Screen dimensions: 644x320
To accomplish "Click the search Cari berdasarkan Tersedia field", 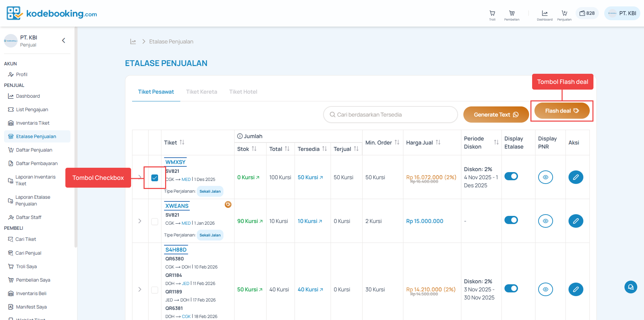I will click(x=390, y=115).
